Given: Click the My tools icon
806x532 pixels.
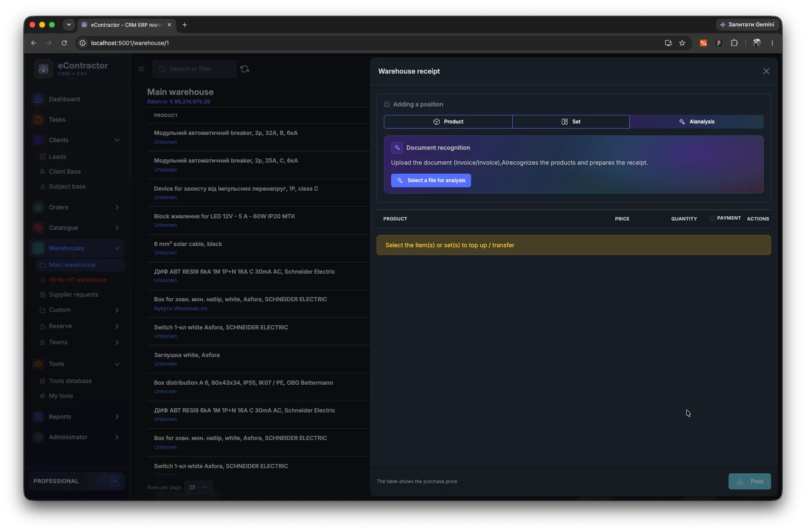Looking at the screenshot, I should 43,396.
